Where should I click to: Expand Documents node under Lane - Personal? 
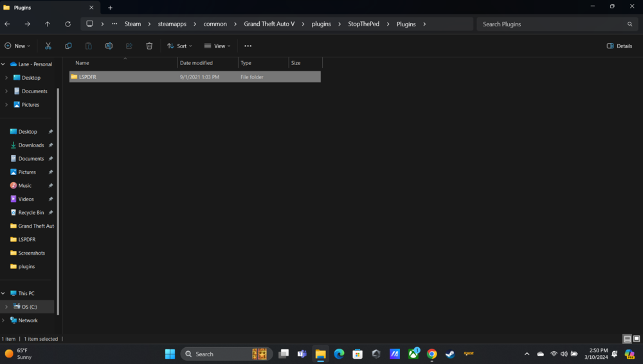[x=6, y=91]
